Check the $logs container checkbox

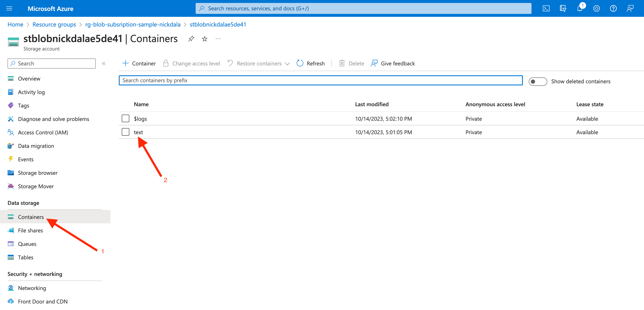[x=126, y=118]
